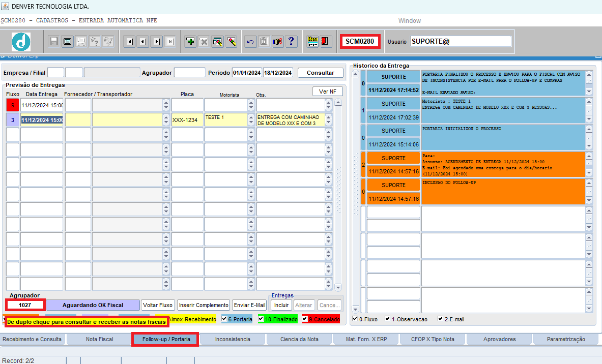Toggle the 6-Portaria checkbox
The height and width of the screenshot is (364, 602).
[x=224, y=319]
